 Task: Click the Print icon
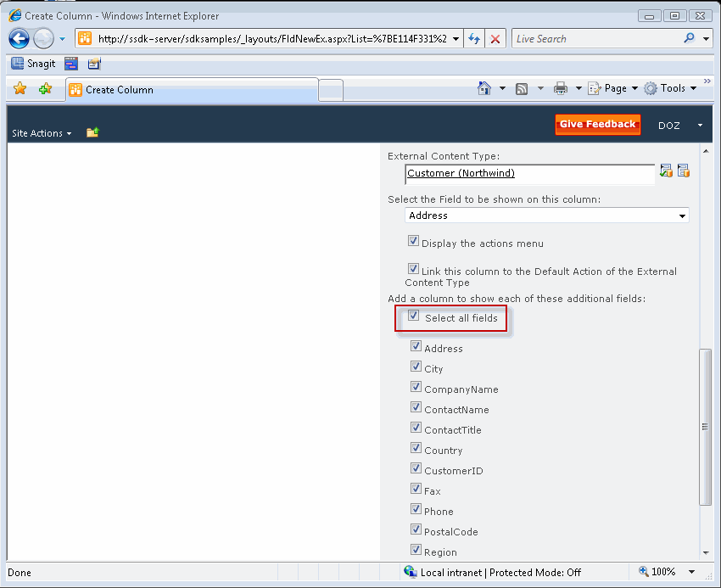point(561,87)
